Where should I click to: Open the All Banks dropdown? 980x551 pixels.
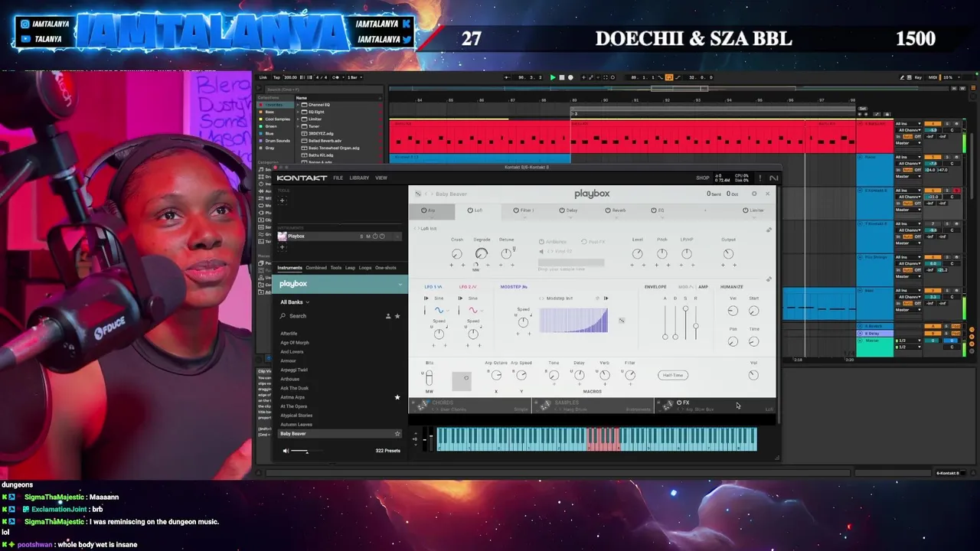click(x=295, y=302)
